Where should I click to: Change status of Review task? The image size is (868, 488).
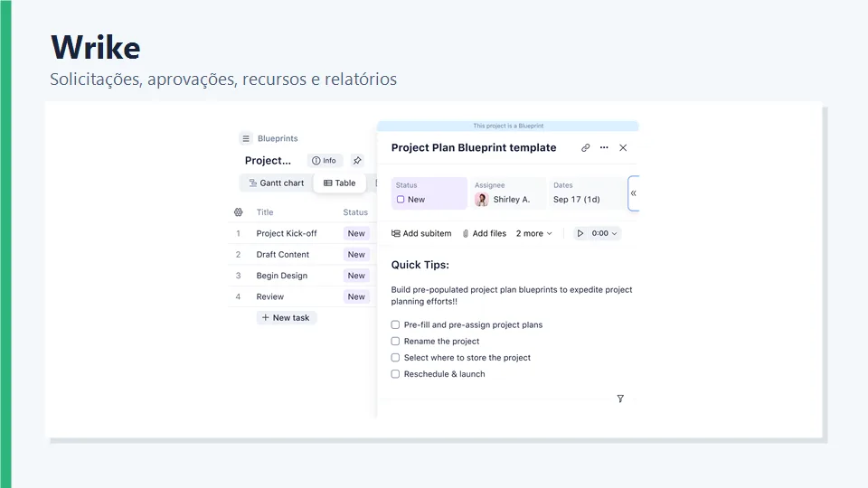click(356, 296)
